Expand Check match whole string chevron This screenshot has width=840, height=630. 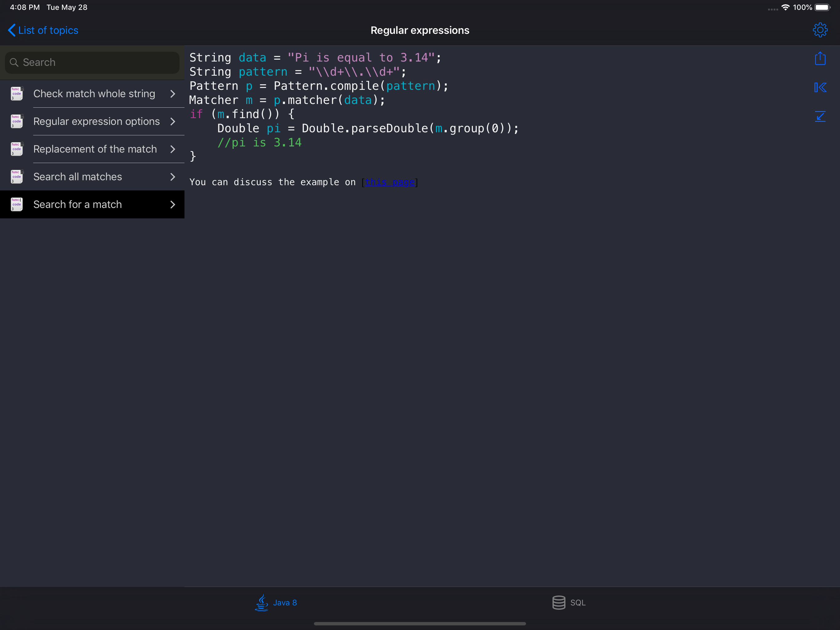(x=173, y=94)
